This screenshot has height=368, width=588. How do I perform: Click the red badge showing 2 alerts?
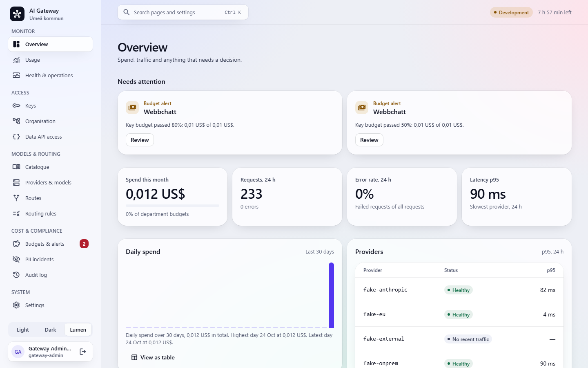point(84,244)
